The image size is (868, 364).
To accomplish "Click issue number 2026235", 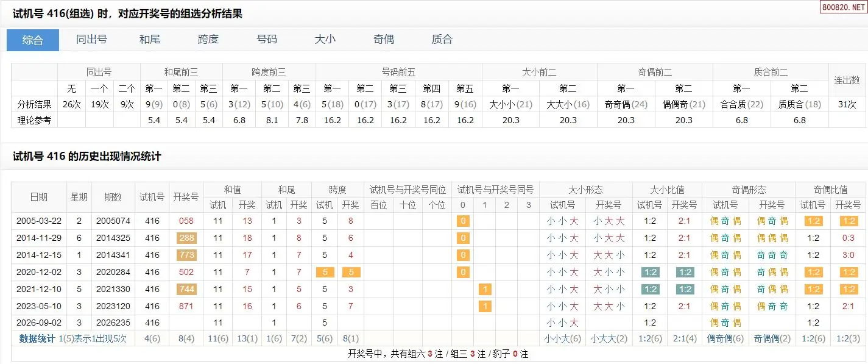I will (113, 323).
